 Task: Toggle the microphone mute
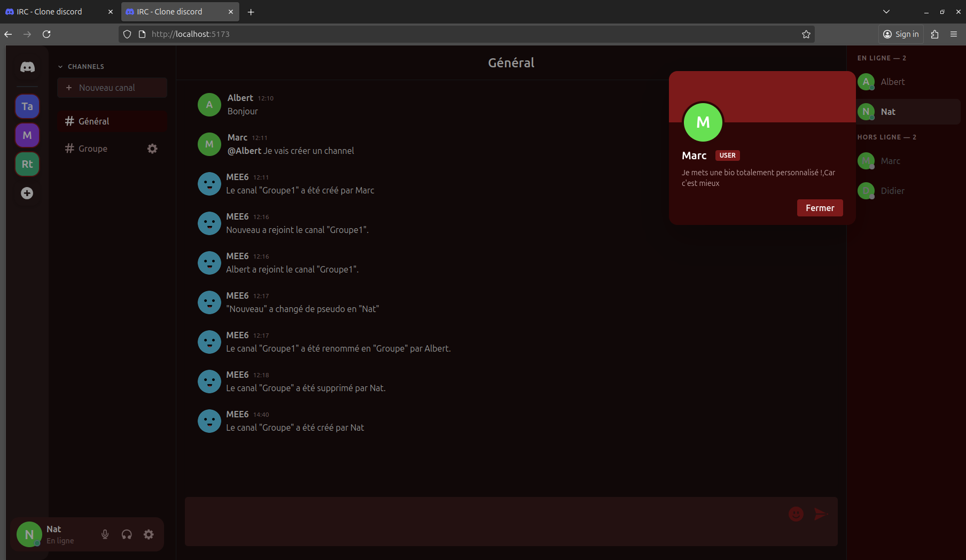(105, 534)
